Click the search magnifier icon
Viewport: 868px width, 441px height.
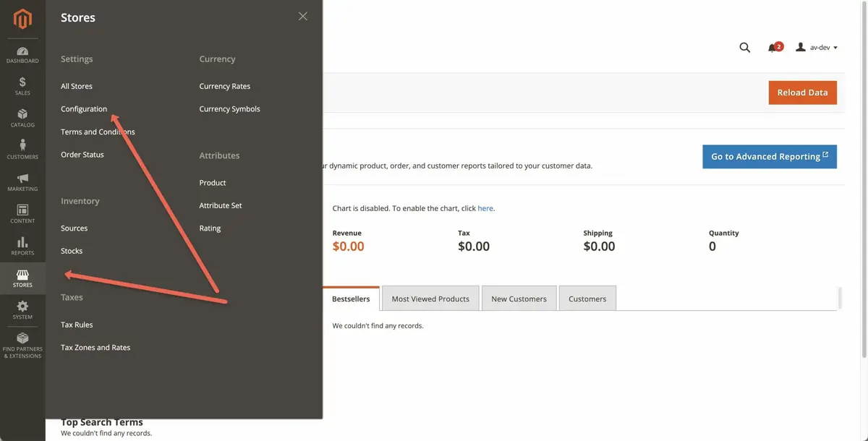pyautogui.click(x=744, y=48)
